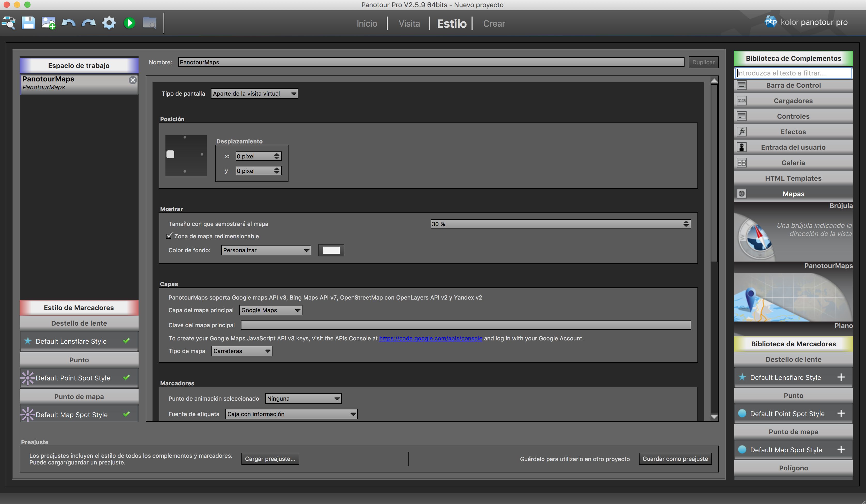Click green checkmark of Default Map Spot Style

(126, 414)
